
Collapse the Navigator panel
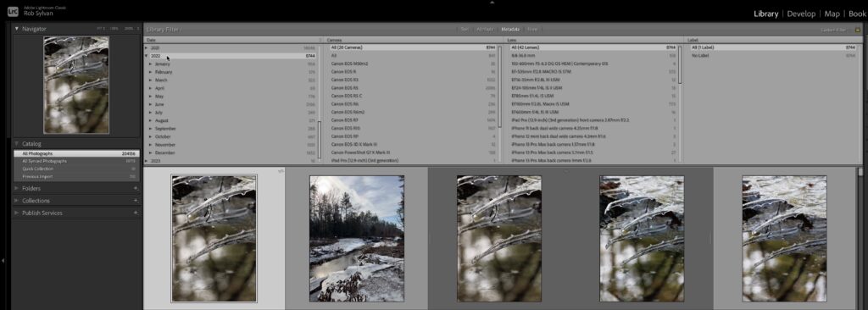tap(17, 28)
